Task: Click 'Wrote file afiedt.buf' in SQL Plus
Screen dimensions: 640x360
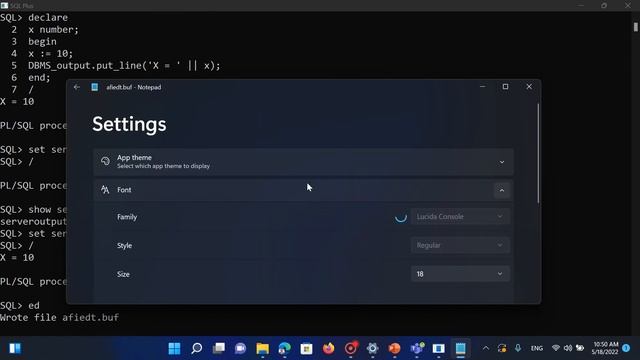Action: pyautogui.click(x=60, y=317)
